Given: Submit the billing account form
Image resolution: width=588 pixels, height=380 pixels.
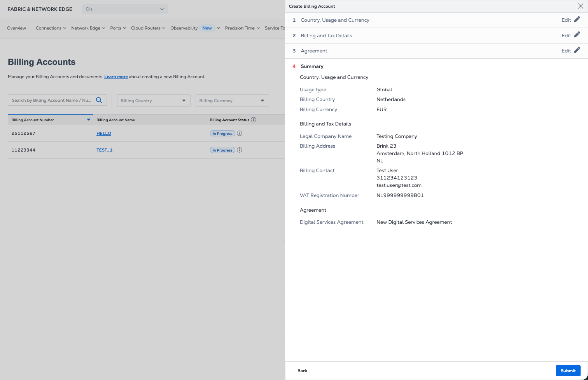Looking at the screenshot, I should coord(568,371).
